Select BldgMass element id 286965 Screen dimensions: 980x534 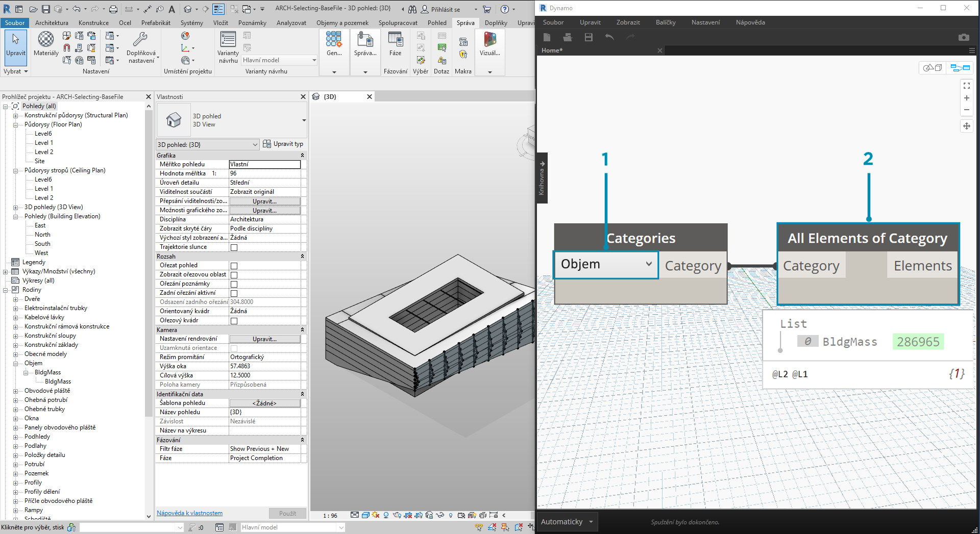point(918,342)
